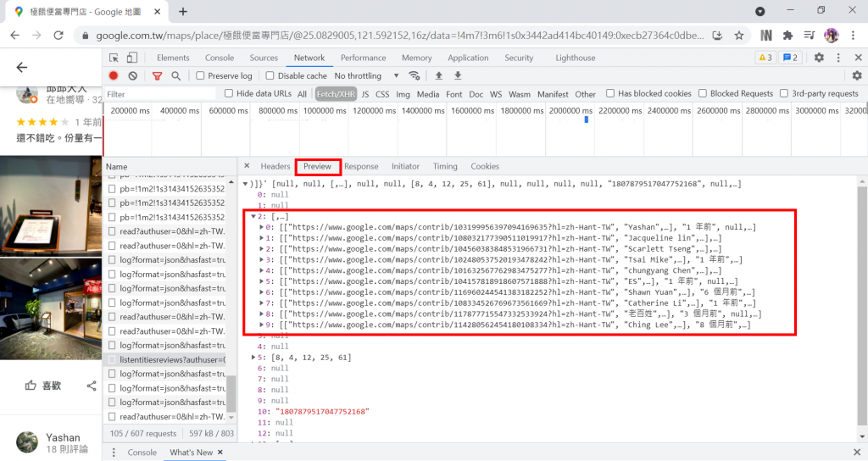Open the No throttling dropdown

[x=366, y=75]
